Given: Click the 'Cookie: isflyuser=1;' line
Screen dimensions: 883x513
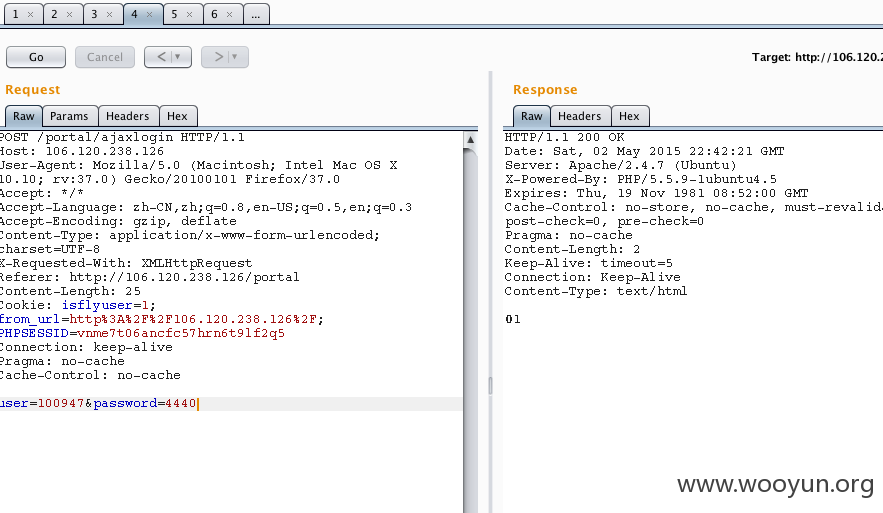Looking at the screenshot, I should (x=78, y=305).
